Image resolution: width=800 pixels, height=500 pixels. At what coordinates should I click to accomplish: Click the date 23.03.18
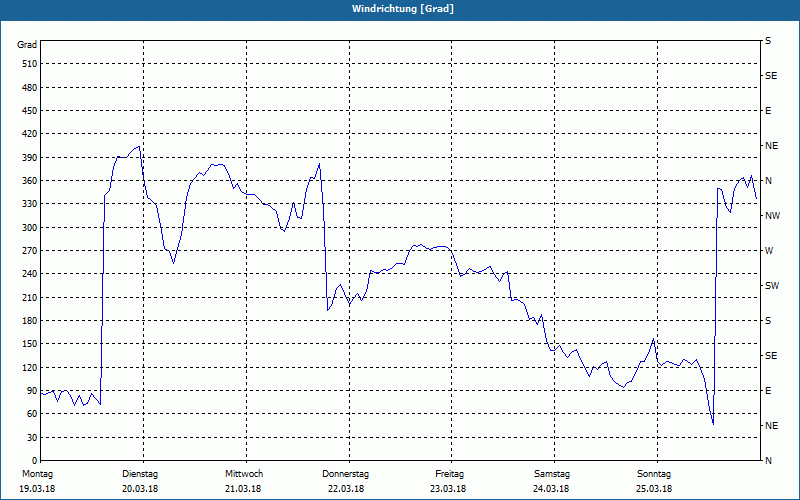(448, 489)
